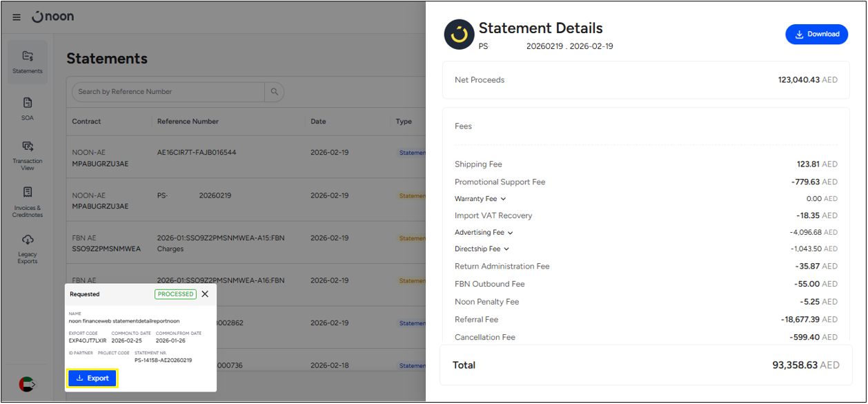Click the search magnifier icon
This screenshot has width=868, height=404.
coord(275,92)
